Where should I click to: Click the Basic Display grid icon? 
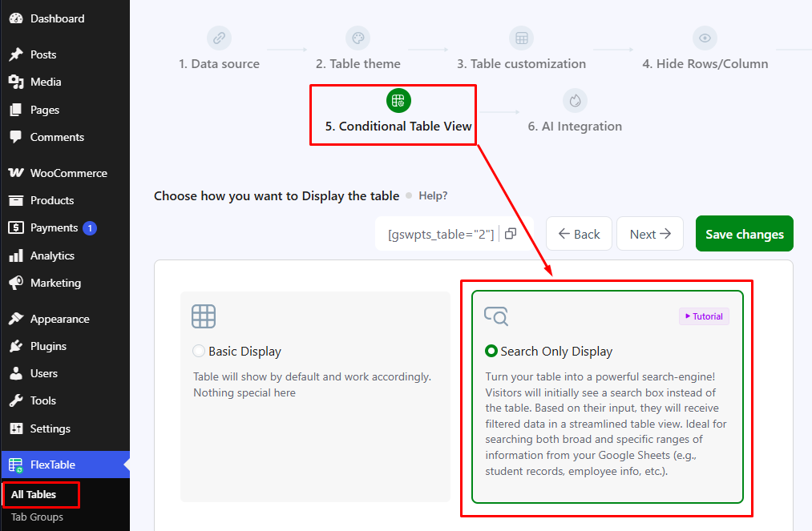204,316
